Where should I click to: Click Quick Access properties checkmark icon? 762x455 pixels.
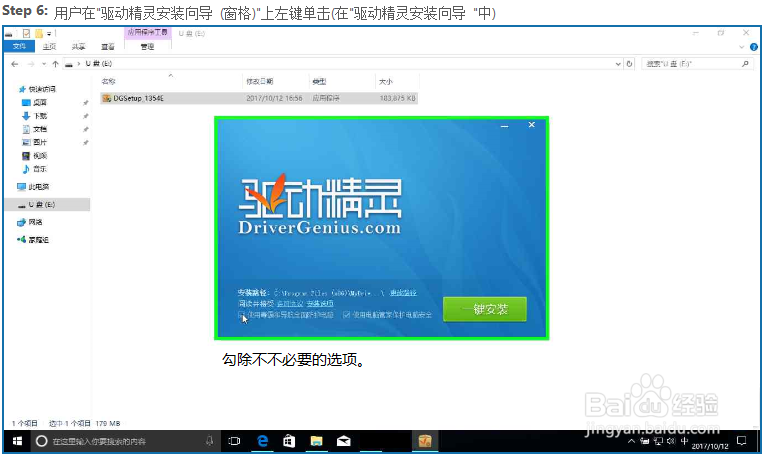[x=26, y=34]
